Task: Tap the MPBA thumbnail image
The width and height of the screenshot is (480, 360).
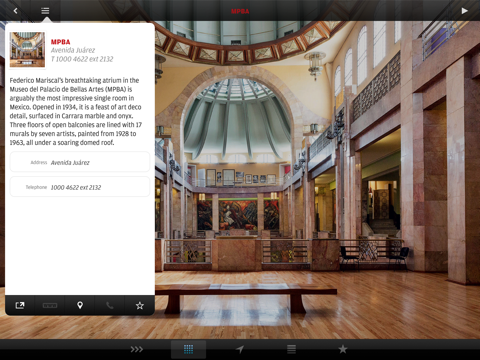Action: tap(27, 50)
